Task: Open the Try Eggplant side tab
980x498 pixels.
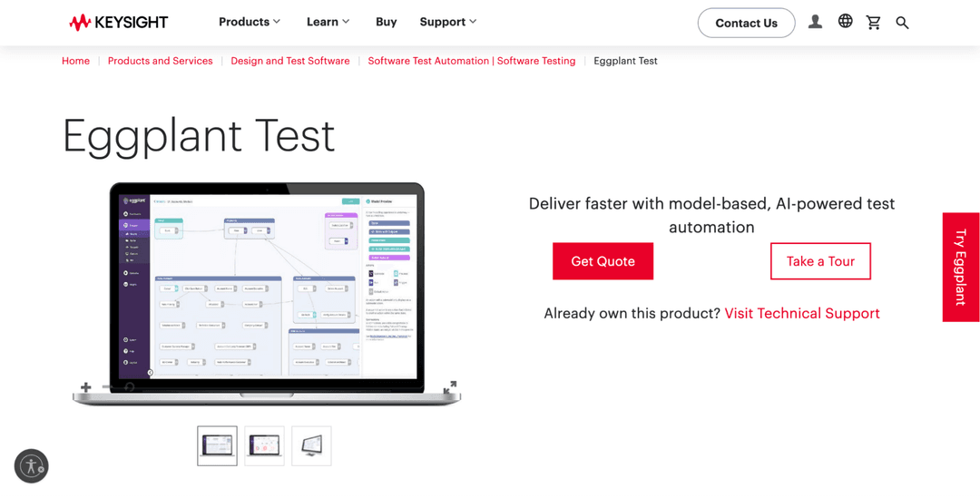Action: pyautogui.click(x=960, y=267)
